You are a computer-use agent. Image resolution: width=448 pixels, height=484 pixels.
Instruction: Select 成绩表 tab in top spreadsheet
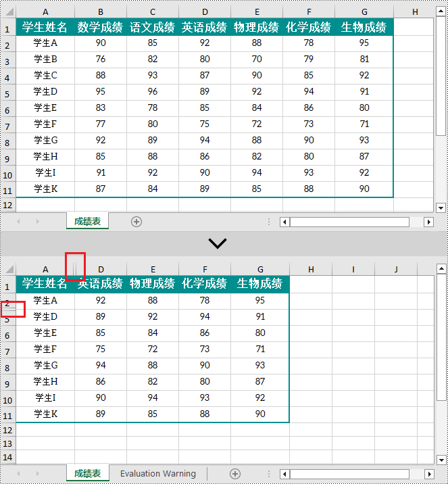point(87,221)
